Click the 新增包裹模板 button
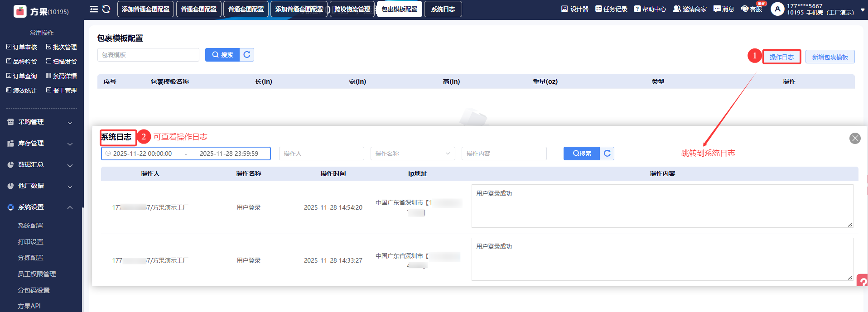The height and width of the screenshot is (312, 868). (x=830, y=57)
